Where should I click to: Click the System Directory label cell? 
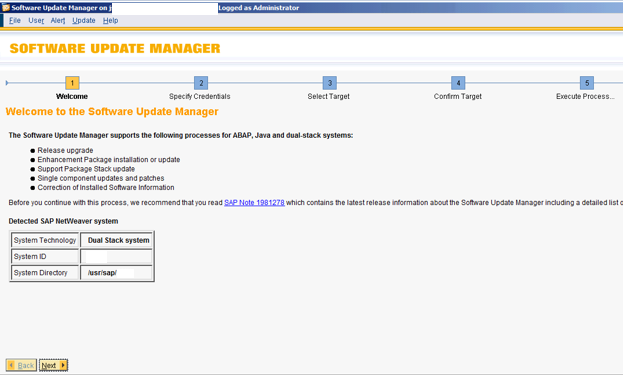(45, 273)
